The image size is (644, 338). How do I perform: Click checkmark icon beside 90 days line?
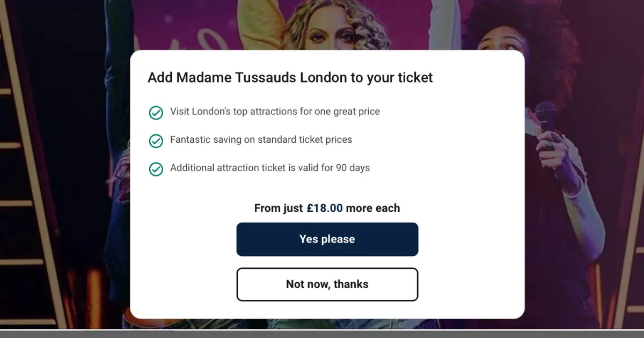click(156, 169)
